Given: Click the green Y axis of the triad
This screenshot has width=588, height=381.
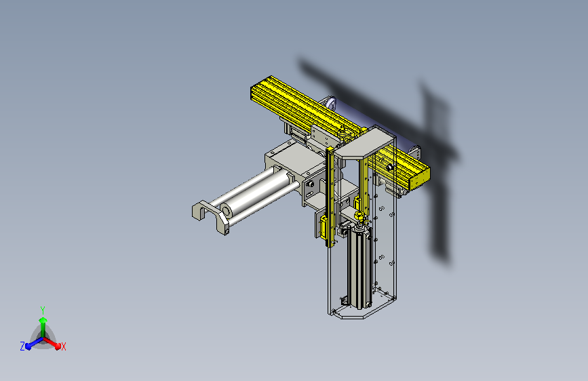Looking at the screenshot, I should [43, 325].
